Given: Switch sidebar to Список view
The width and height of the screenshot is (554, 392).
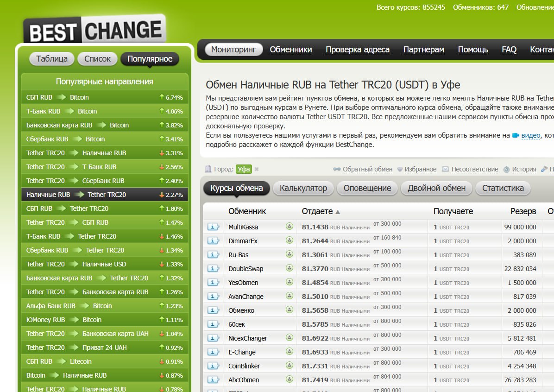Looking at the screenshot, I should [98, 59].
